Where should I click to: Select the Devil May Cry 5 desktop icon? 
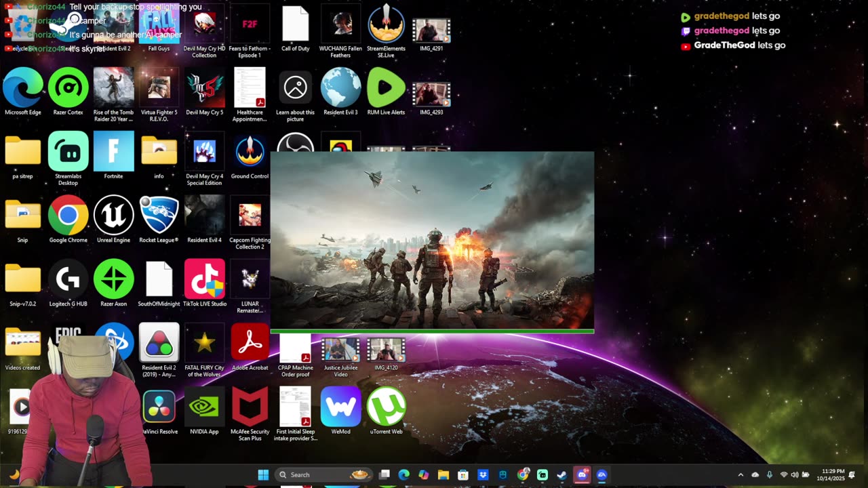pyautogui.click(x=204, y=91)
